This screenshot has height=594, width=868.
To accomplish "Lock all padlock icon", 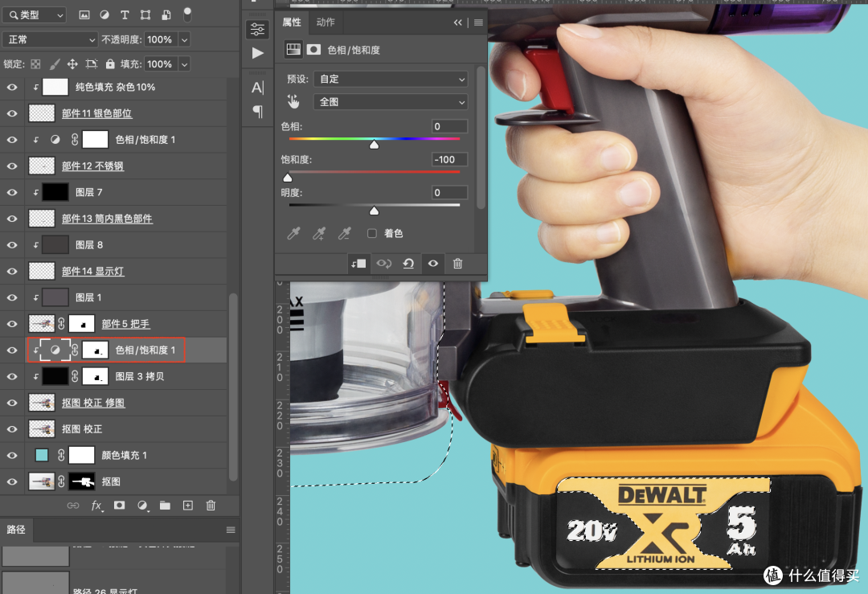I will pos(110,64).
